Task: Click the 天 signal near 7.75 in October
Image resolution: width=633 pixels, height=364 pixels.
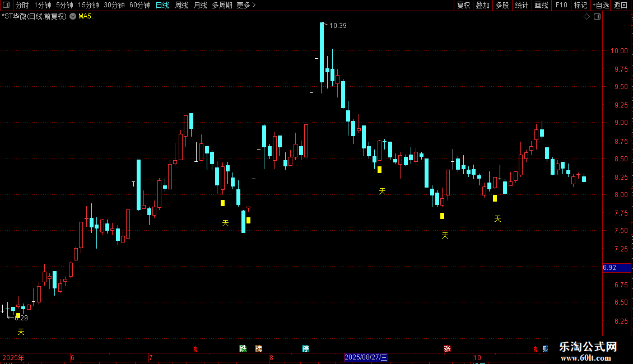Action: [x=498, y=219]
